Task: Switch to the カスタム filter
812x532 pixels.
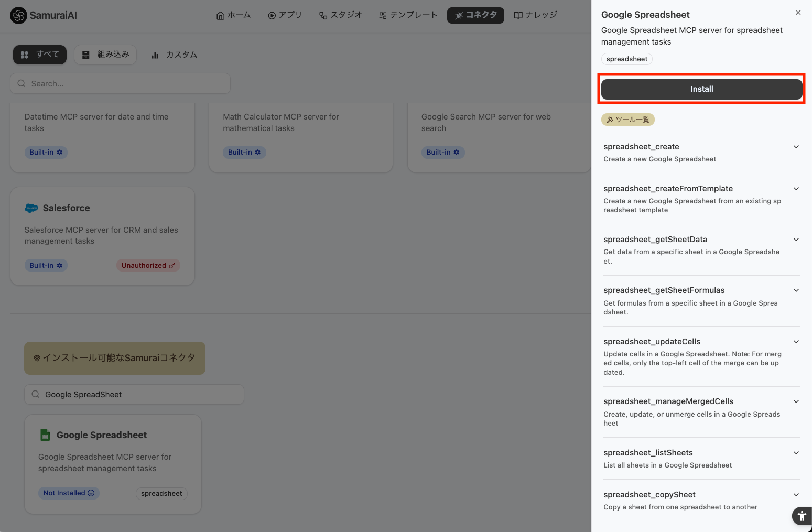Action: 174,55
